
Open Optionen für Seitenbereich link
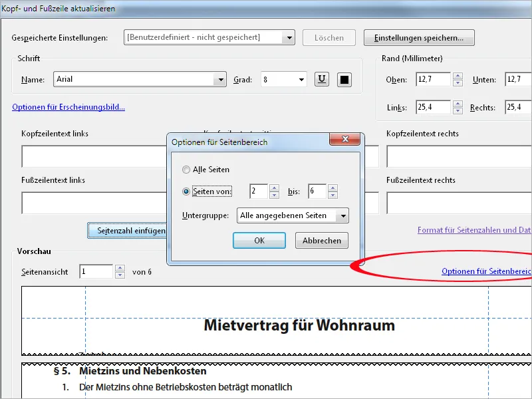pyautogui.click(x=487, y=271)
